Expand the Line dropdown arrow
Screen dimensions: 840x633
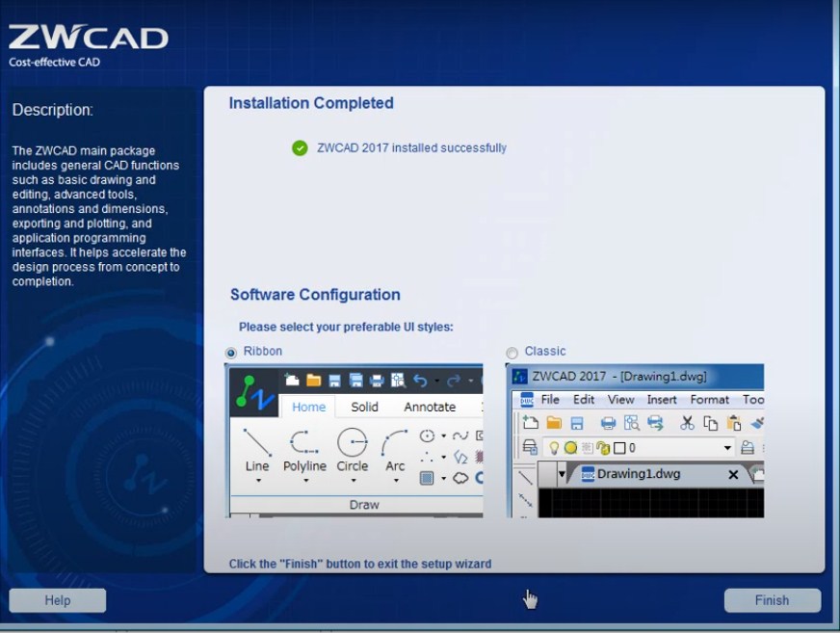[x=258, y=481]
